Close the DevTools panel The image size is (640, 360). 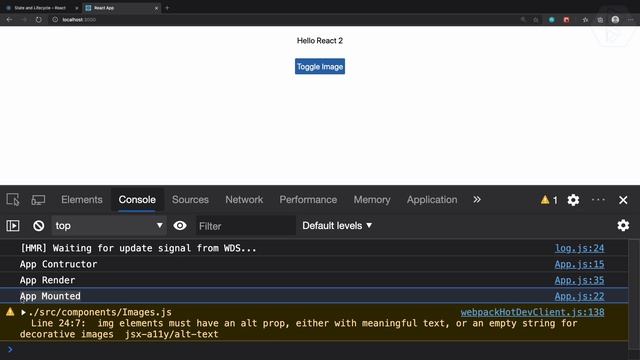[x=623, y=200]
